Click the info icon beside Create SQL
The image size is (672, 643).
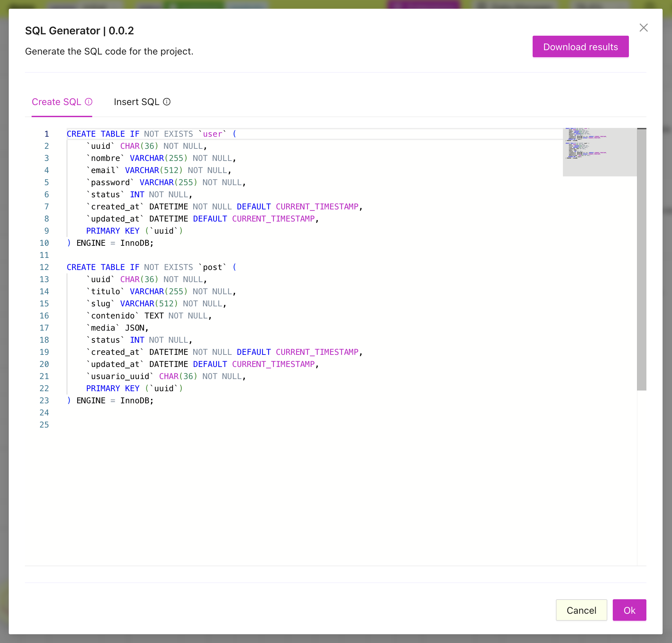[x=89, y=102]
